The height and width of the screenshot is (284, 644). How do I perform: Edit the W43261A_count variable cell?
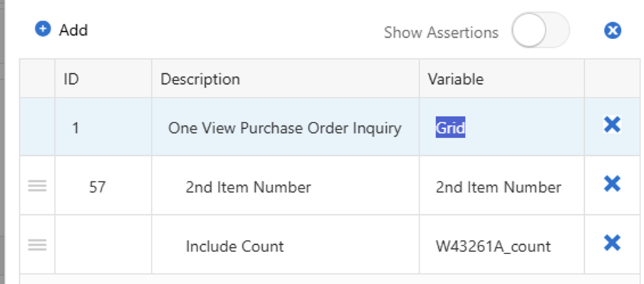(x=502, y=245)
